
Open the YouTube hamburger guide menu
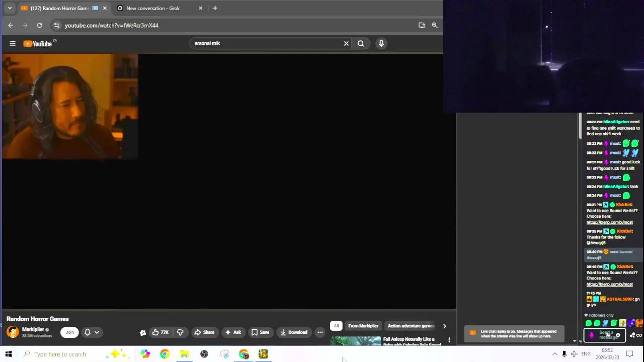(13, 43)
